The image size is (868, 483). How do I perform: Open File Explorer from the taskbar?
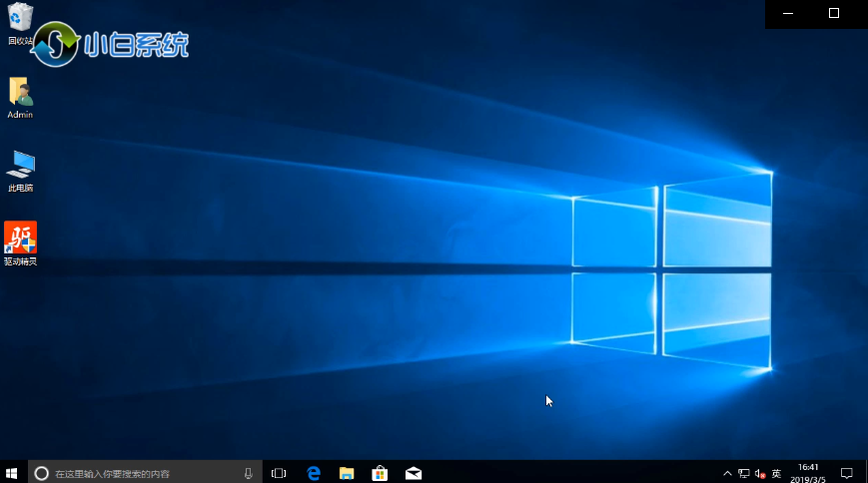coord(347,473)
